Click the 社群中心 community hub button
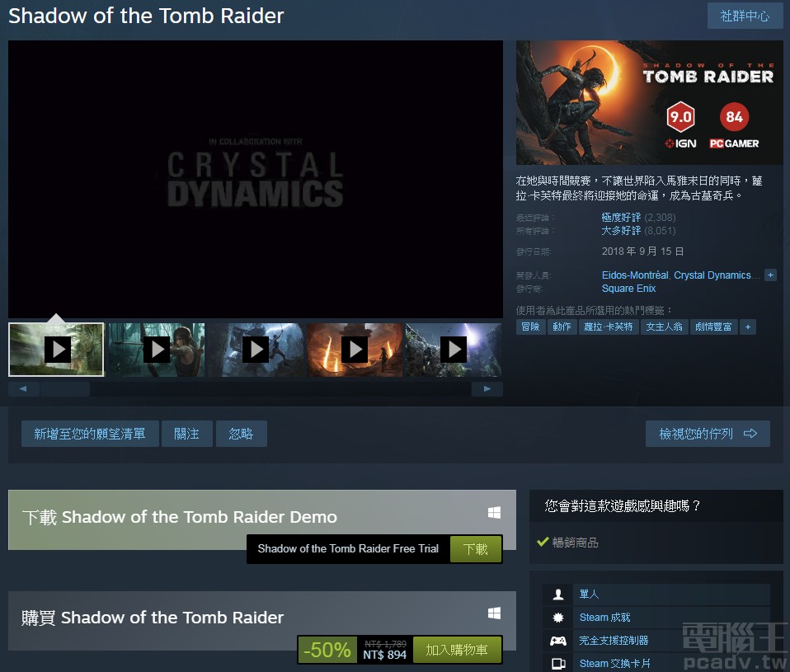Viewport: 790px width, 672px height. [x=745, y=16]
